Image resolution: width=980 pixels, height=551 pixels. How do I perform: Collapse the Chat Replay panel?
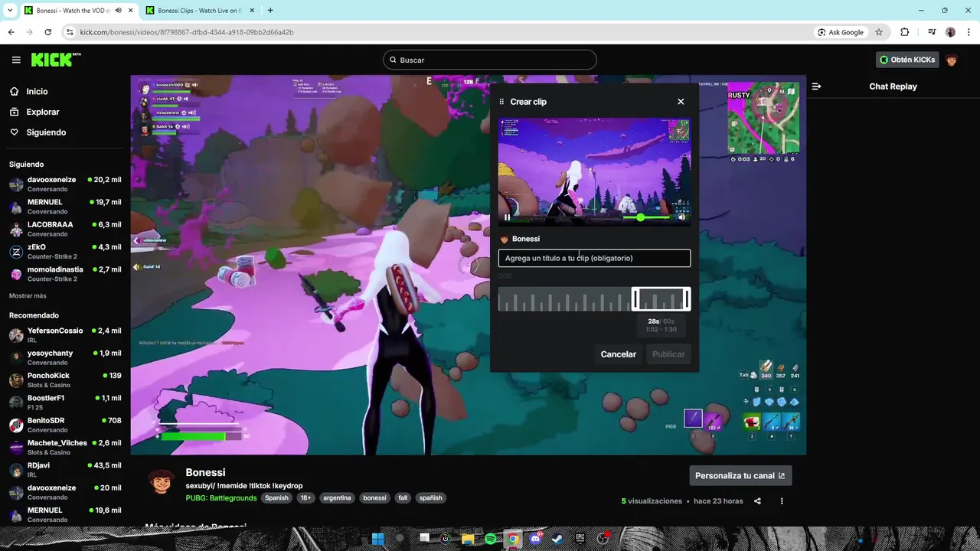tap(816, 86)
